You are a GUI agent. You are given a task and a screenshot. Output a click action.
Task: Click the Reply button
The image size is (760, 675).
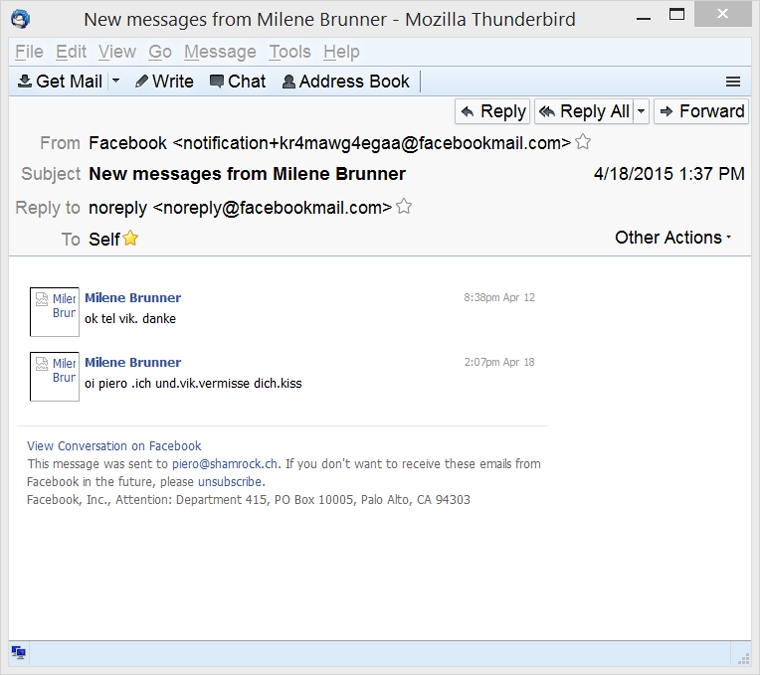[492, 111]
